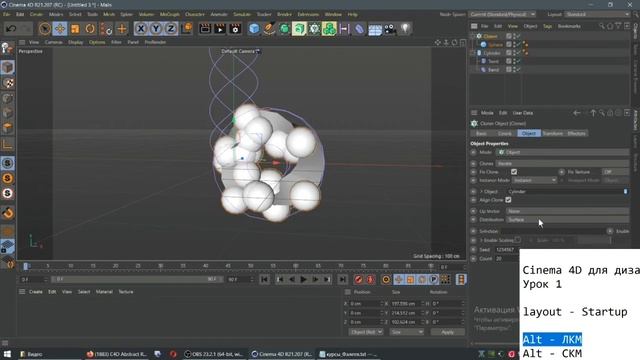
Task: Activate the Move tool in top toolbar
Action: tap(60, 29)
